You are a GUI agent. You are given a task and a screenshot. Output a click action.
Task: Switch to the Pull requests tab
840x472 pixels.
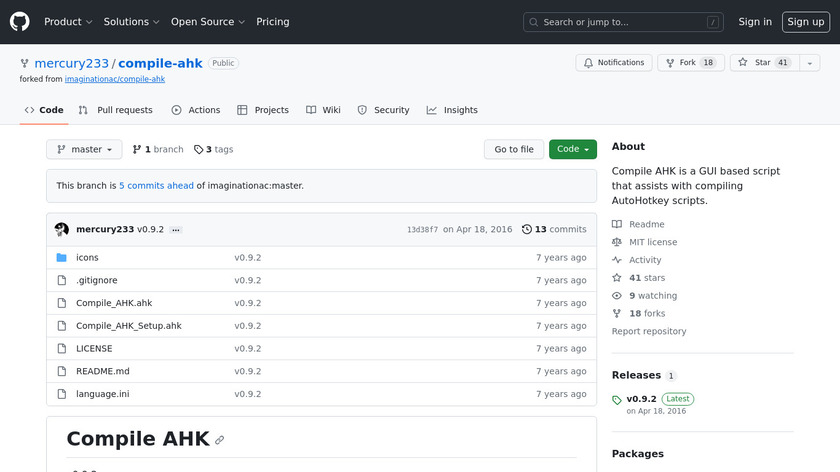[x=115, y=110]
